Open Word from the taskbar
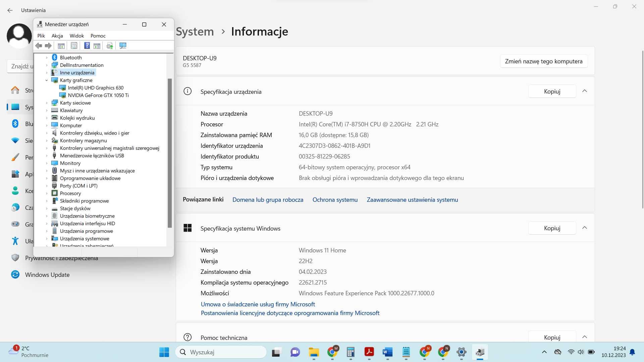 coord(387,352)
